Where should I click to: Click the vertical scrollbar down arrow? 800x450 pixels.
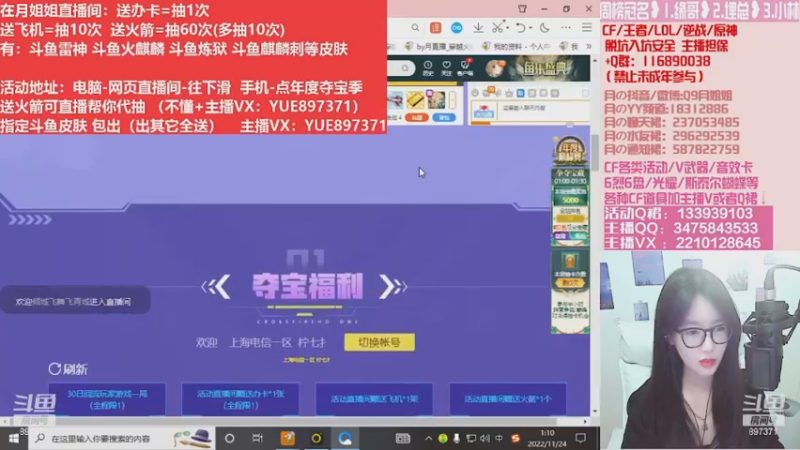[595, 411]
